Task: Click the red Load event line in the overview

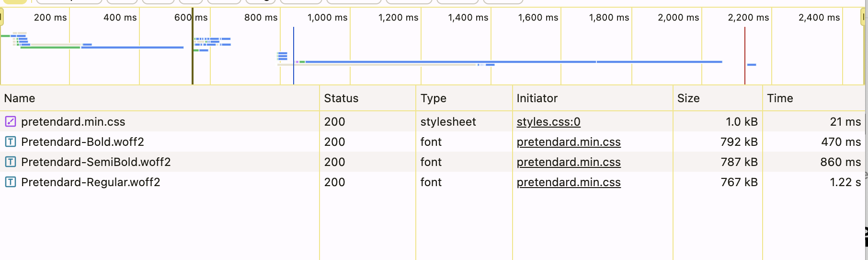Action: coord(745,56)
